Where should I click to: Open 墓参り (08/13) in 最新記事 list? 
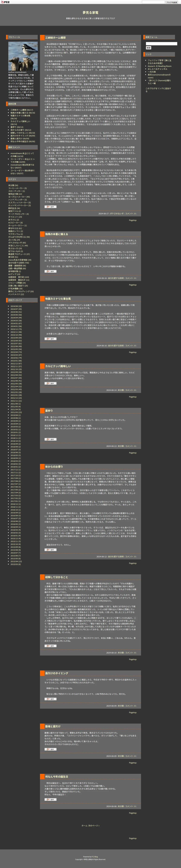[x=17, y=127]
